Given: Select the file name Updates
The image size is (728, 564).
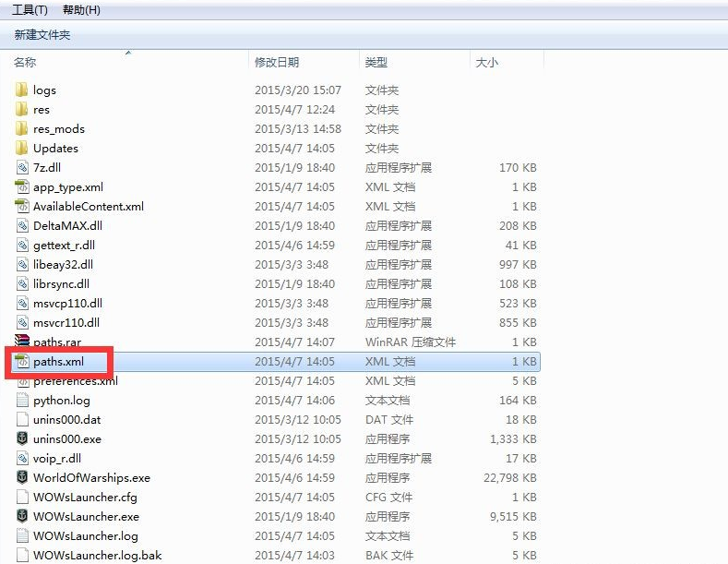Looking at the screenshot, I should click(x=55, y=149).
